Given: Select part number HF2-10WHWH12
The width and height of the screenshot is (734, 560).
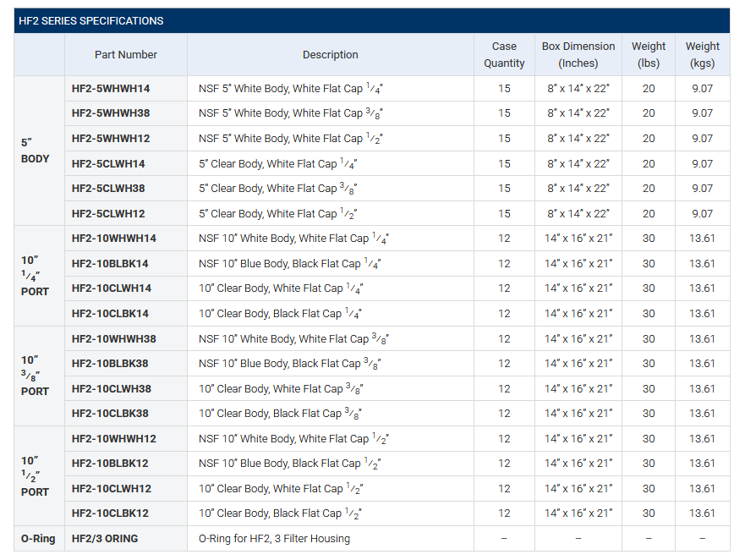Looking at the screenshot, I should point(114,439).
